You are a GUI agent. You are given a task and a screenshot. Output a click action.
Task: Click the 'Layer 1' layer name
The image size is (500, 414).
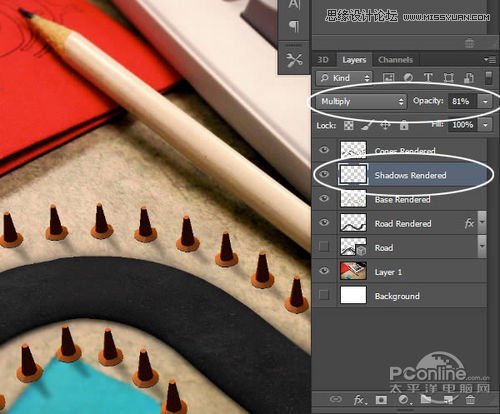point(388,272)
